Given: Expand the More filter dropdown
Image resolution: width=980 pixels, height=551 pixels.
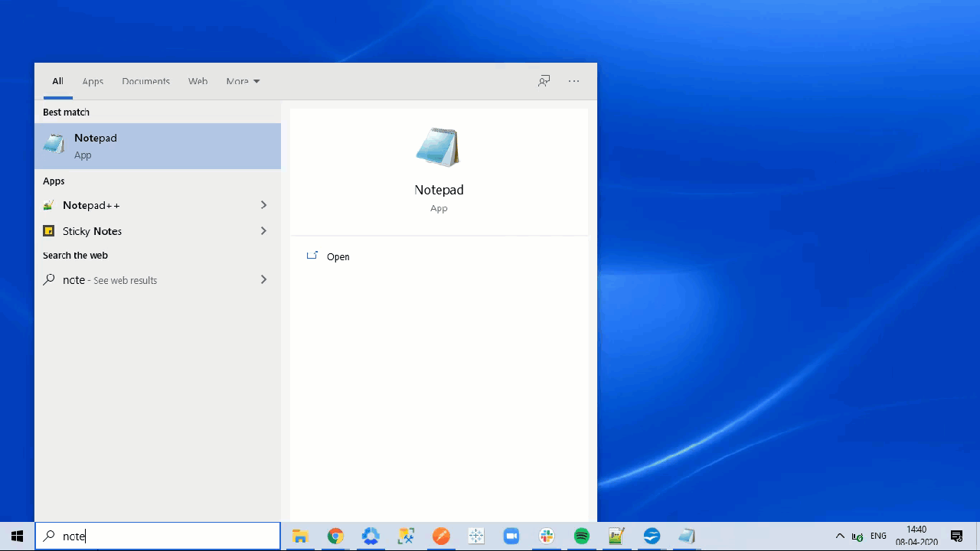Looking at the screenshot, I should pyautogui.click(x=243, y=81).
